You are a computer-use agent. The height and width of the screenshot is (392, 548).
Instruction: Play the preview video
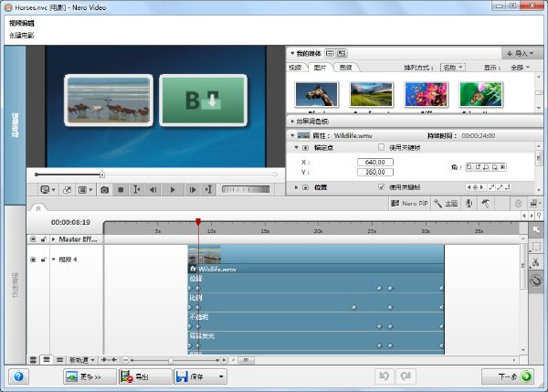pyautogui.click(x=173, y=189)
